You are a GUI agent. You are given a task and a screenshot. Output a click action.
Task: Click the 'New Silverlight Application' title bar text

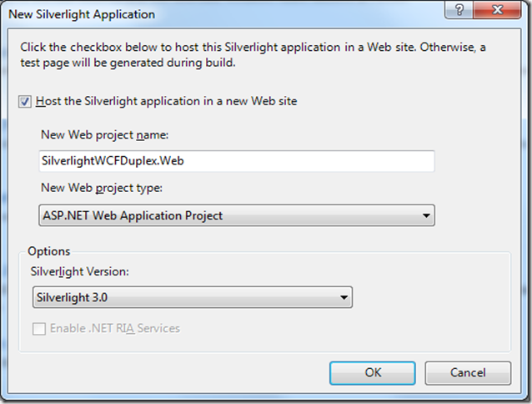pyautogui.click(x=83, y=13)
